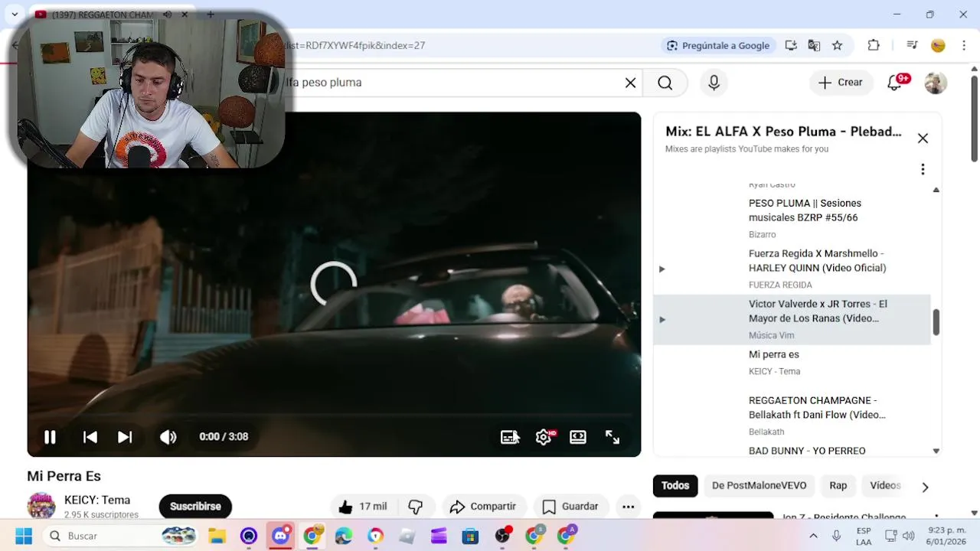Screen dimensions: 980x551
Task: Play PESO PLUMA Sesiones musicales BZRP
Action: 792,218
